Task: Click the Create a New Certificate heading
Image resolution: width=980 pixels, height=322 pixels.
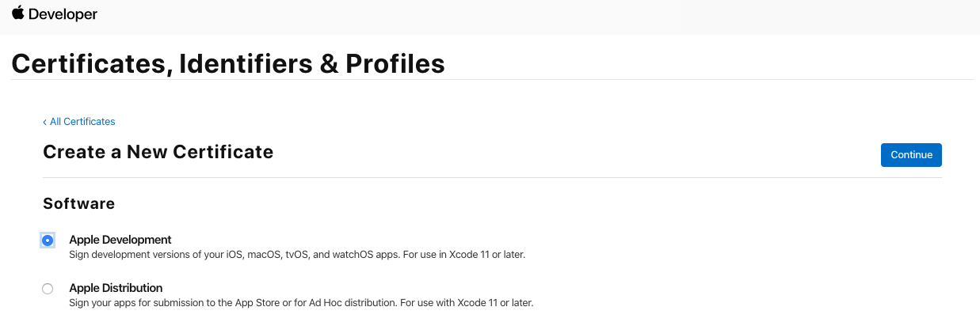Action: pos(158,152)
